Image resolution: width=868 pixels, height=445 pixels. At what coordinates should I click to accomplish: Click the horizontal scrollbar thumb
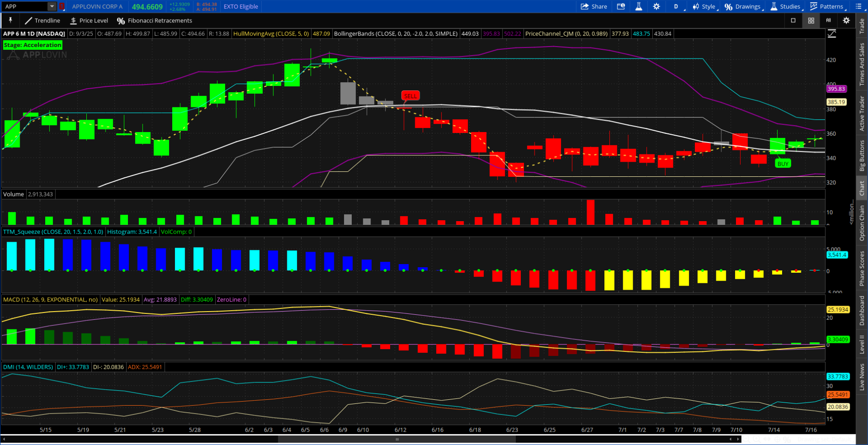[397, 439]
